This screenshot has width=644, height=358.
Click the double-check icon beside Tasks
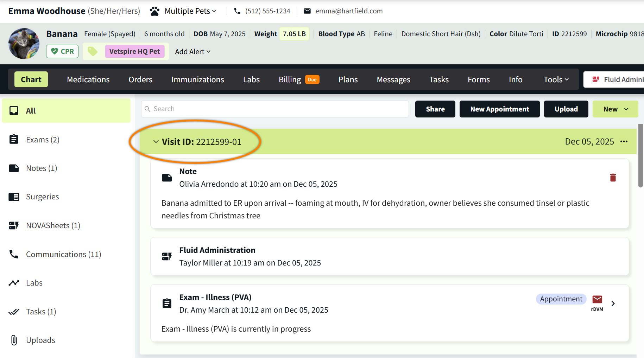point(14,312)
